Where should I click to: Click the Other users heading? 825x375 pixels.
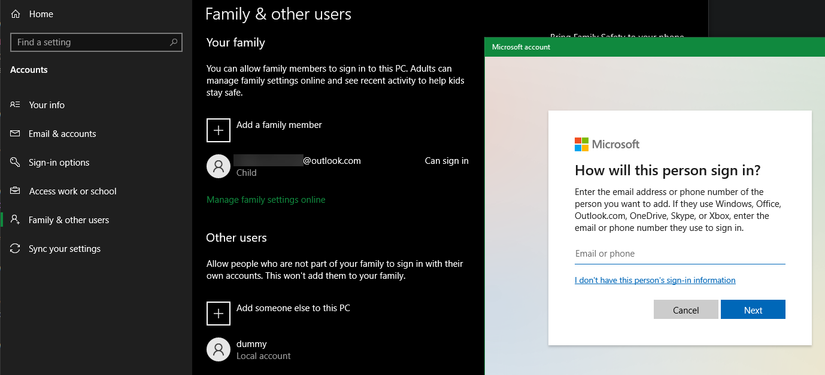point(236,238)
